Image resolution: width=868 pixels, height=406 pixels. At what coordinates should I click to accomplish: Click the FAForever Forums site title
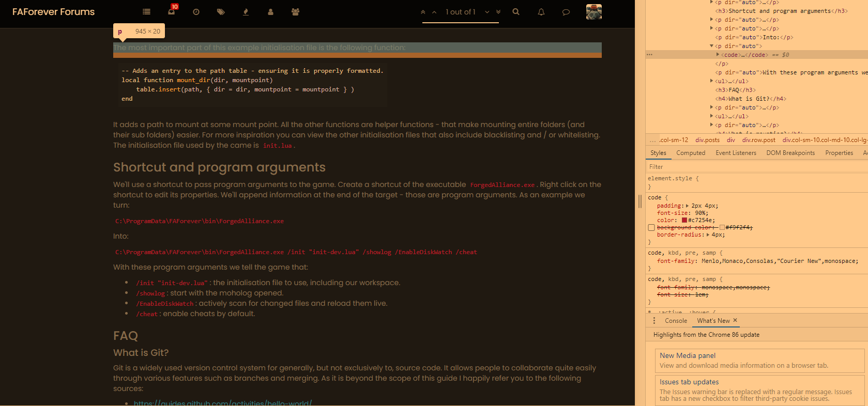pyautogui.click(x=53, y=12)
